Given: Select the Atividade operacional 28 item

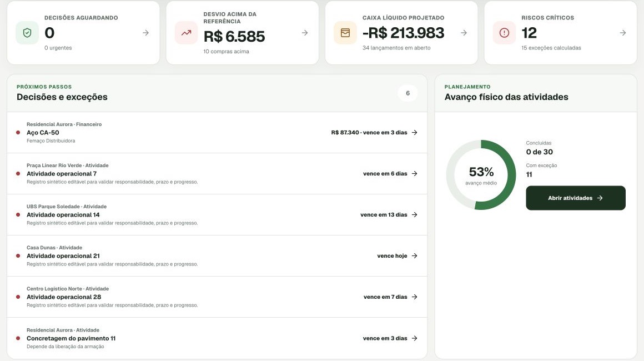Looking at the screenshot, I should [217, 297].
